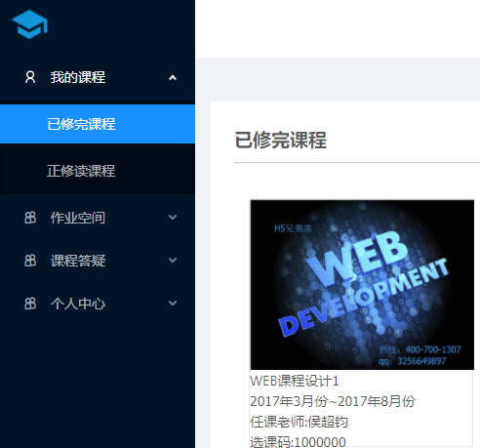480x448 pixels.
Task: Click the grid icon beside 课程答疑
Action: pyautogui.click(x=30, y=261)
